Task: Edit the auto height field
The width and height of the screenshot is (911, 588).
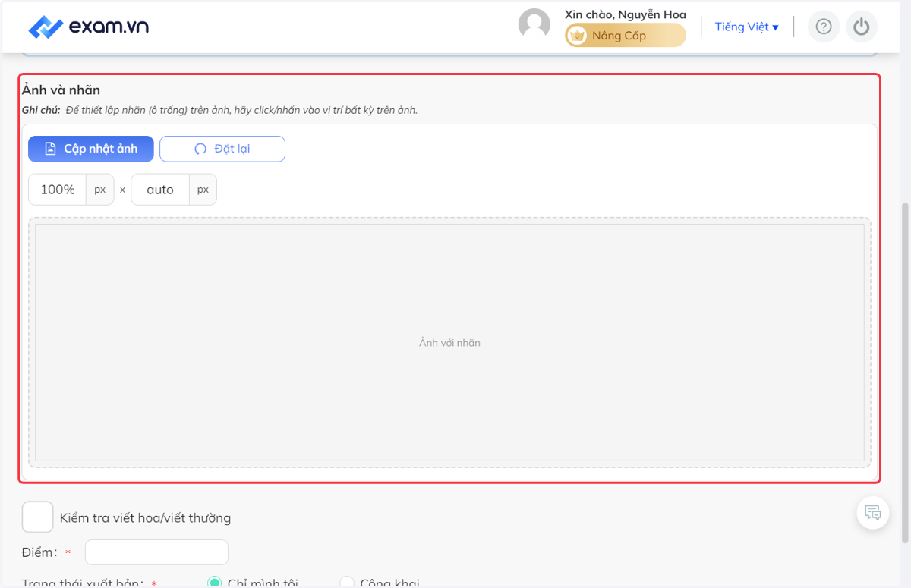Action: (160, 190)
